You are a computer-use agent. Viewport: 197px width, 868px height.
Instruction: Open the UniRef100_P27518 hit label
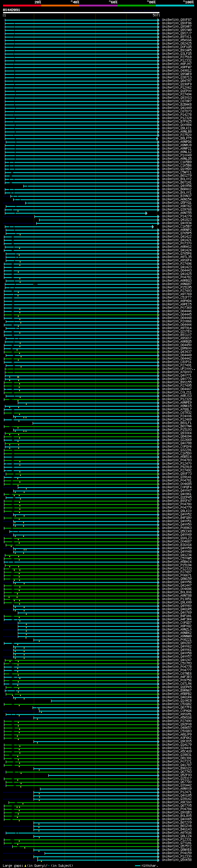(x=176, y=57)
